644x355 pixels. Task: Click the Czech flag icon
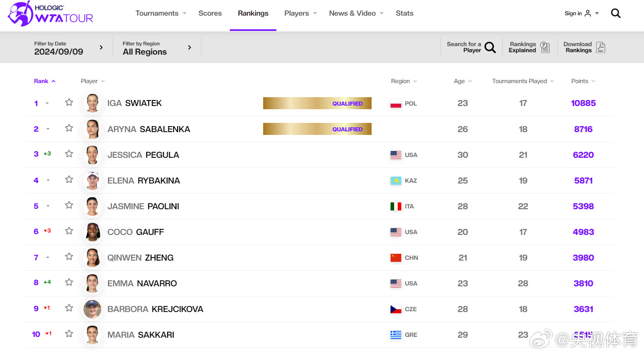point(396,309)
